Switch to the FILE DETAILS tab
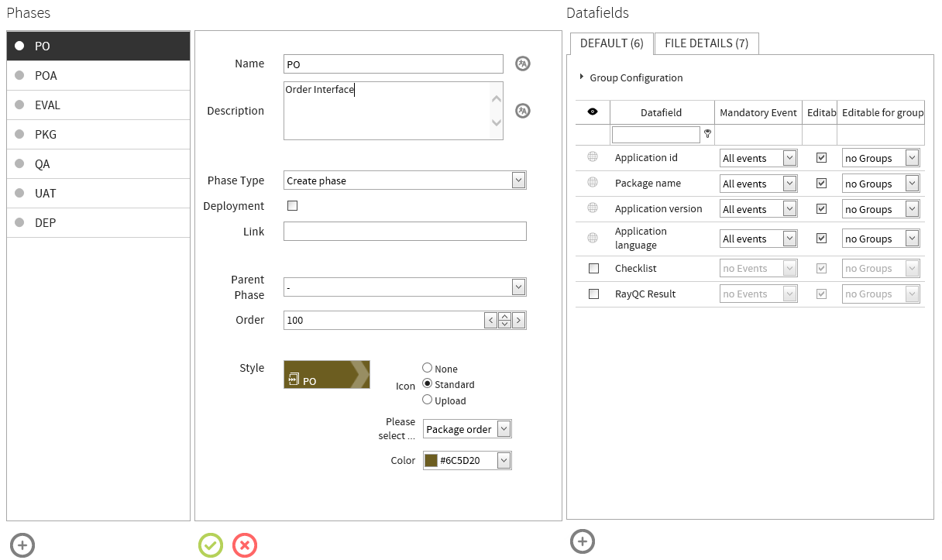The height and width of the screenshot is (560, 942). 706,43
